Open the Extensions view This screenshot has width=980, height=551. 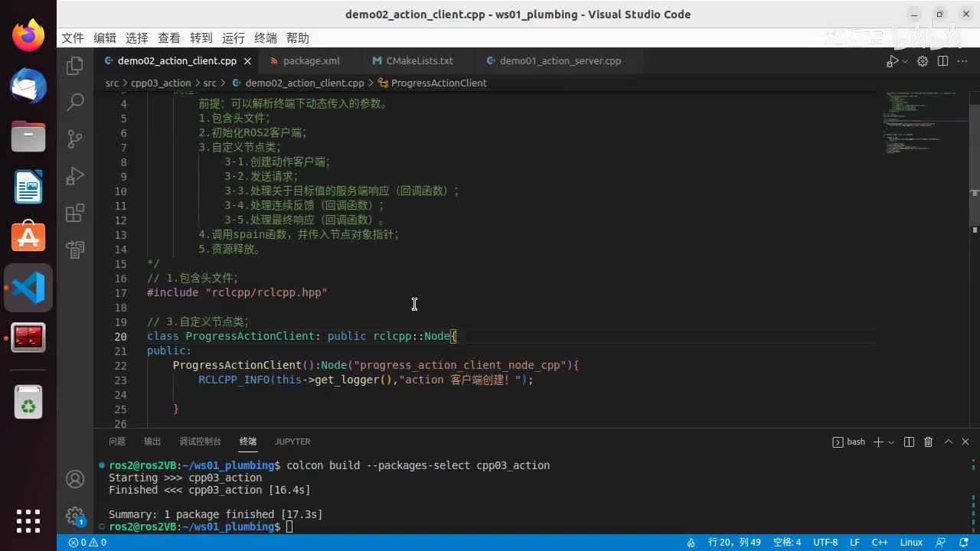[x=75, y=213]
